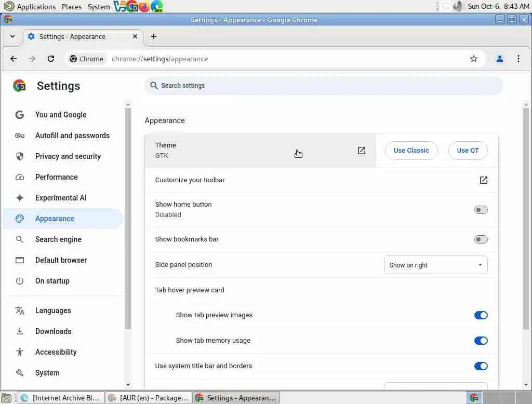Click the key icon for Autofill
Viewport: 532px width, 404px height.
tap(20, 136)
